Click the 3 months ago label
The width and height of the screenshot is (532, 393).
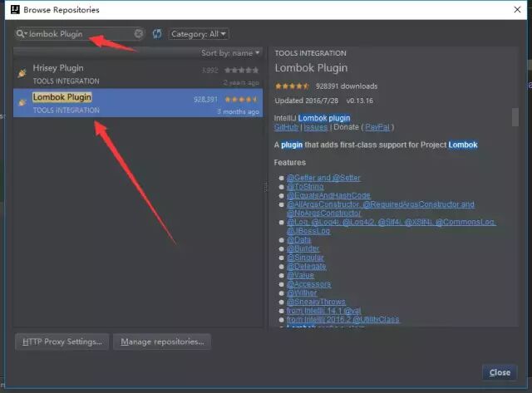(238, 111)
